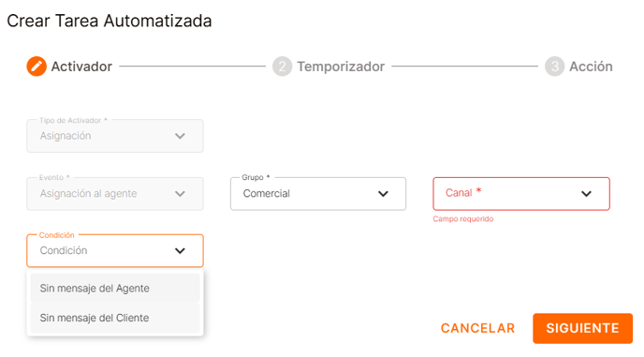Click the Canal dropdown chevron arrow
The width and height of the screenshot is (644, 357).
pos(586,194)
